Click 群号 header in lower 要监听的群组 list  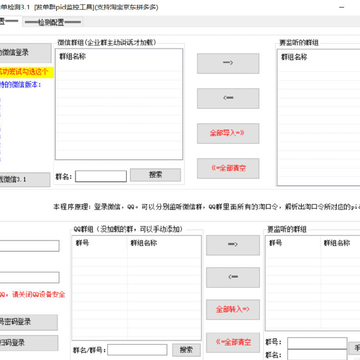coord(275,243)
